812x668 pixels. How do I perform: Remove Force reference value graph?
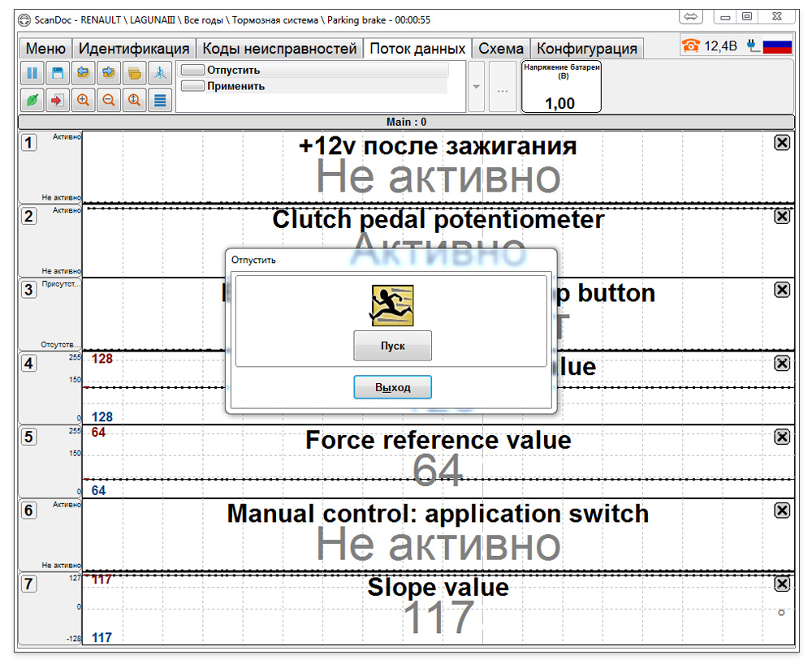pyautogui.click(x=782, y=437)
